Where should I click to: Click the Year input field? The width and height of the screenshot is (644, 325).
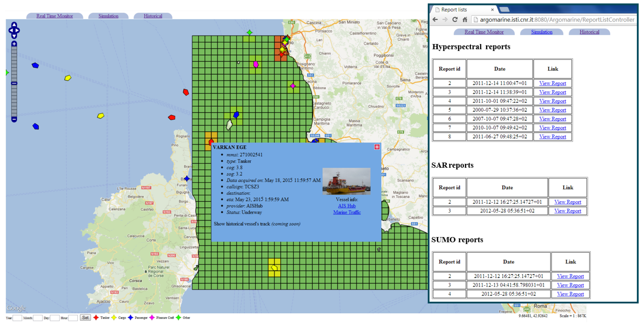[x=17, y=318]
